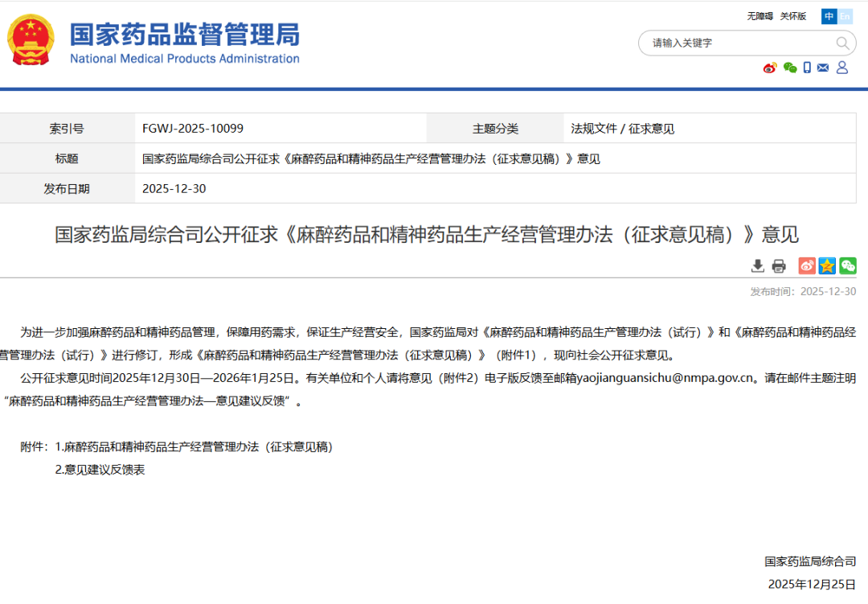
Task: Share the notice to WeChat
Action: [x=847, y=265]
